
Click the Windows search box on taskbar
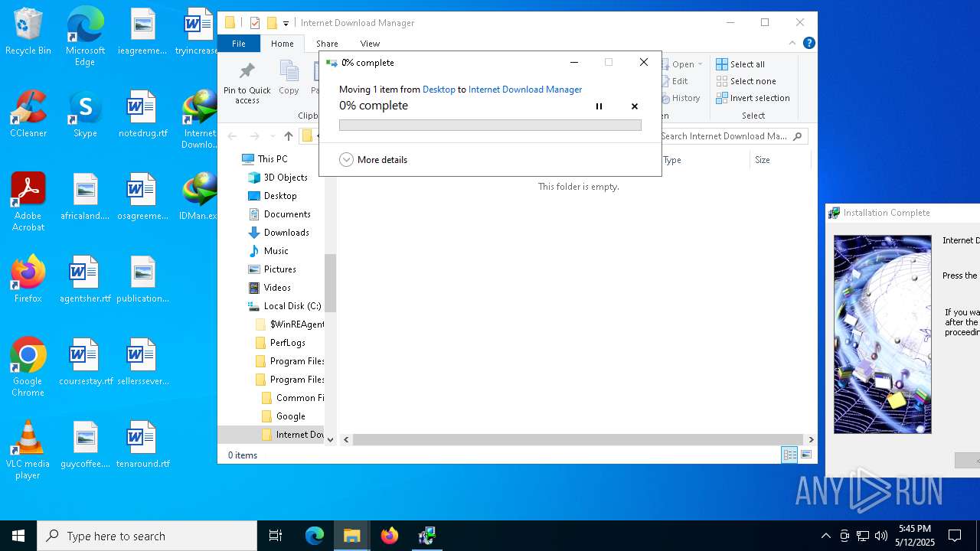[147, 536]
